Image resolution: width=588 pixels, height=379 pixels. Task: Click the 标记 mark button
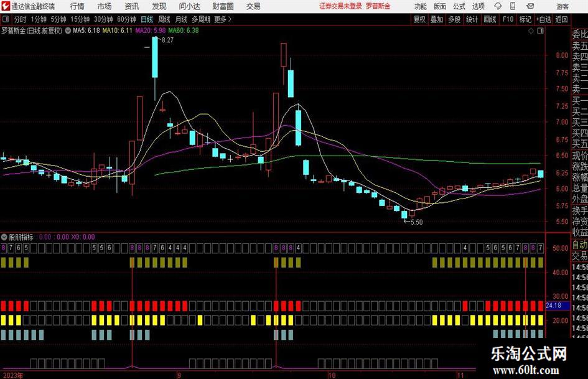525,19
